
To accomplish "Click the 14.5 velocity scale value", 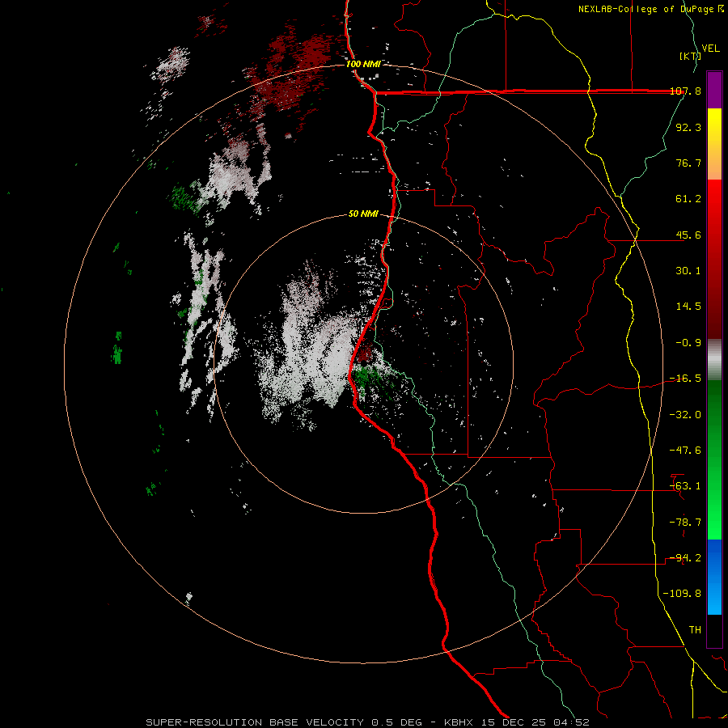I will click(x=688, y=307).
